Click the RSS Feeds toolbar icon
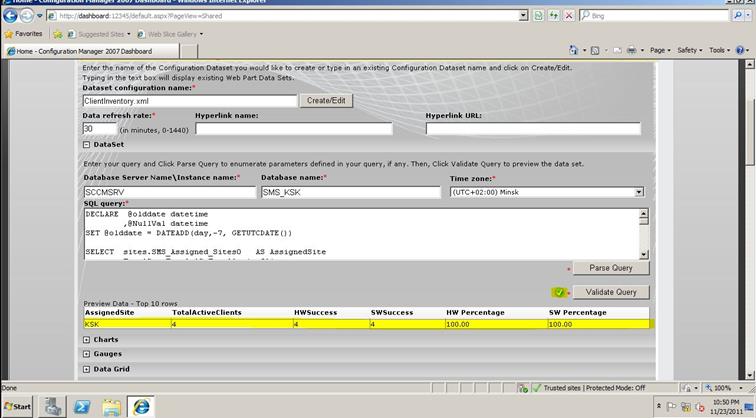Screen dimensions: 756x418 [595, 50]
